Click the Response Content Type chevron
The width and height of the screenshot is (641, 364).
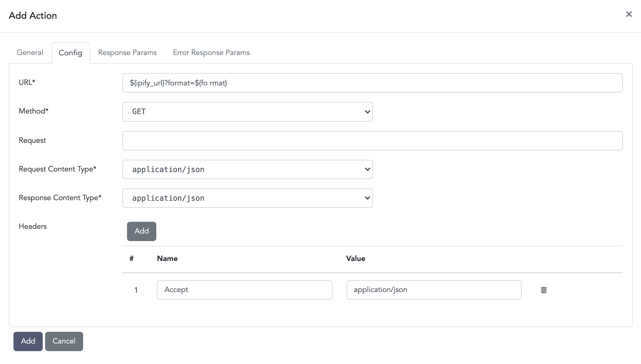[x=367, y=198]
